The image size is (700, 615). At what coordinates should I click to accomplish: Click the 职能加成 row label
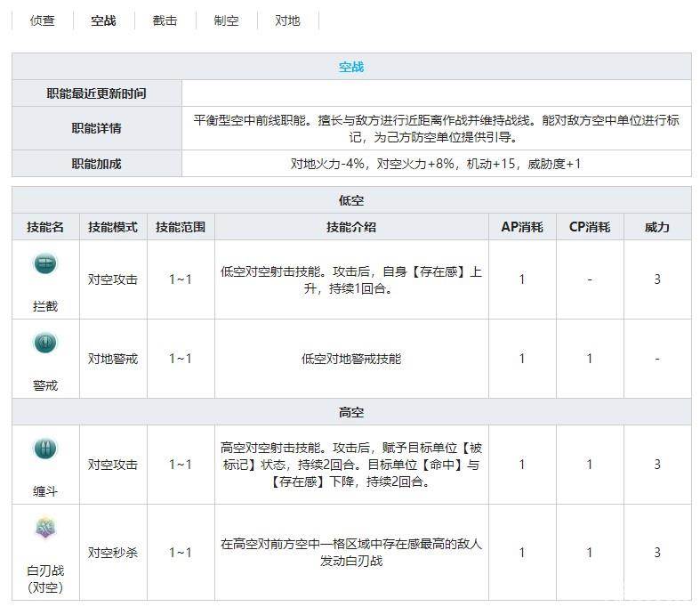97,164
